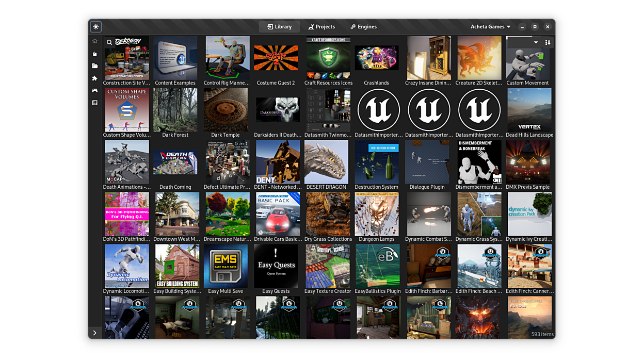Screen dimensions: 644x362
Task: Switch to the Engines tab
Action: tap(363, 27)
